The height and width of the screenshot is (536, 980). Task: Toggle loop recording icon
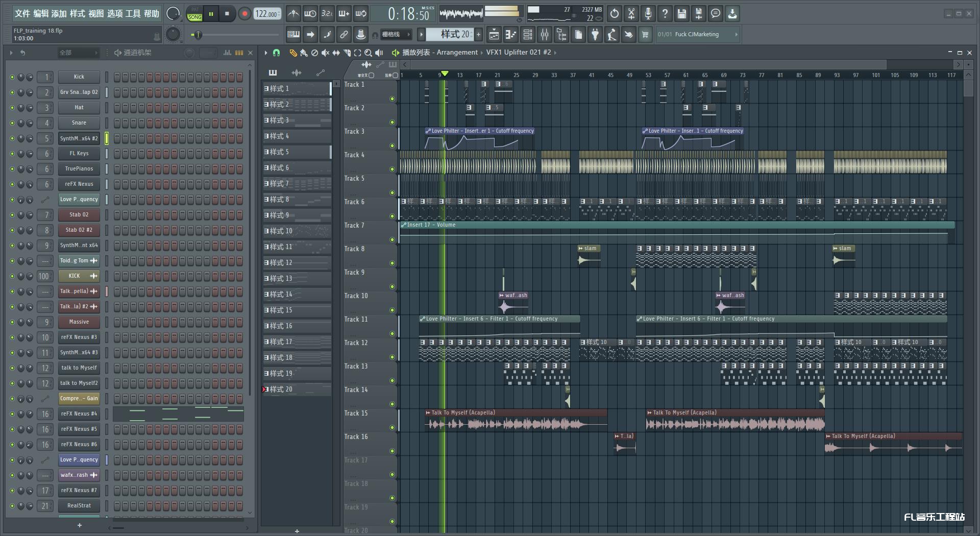tap(361, 14)
